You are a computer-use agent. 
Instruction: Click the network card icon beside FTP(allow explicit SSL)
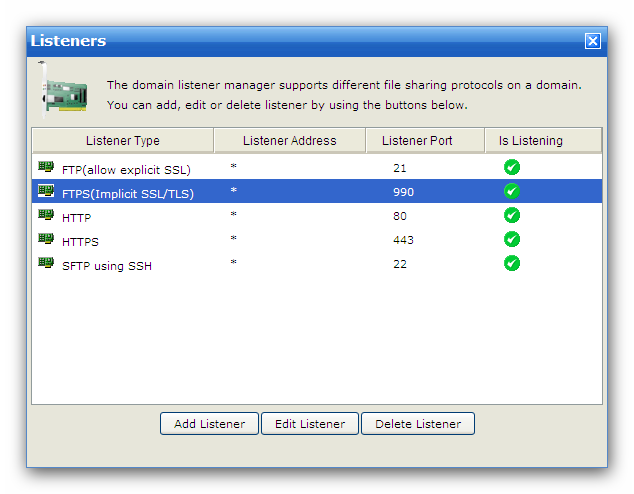click(x=46, y=167)
